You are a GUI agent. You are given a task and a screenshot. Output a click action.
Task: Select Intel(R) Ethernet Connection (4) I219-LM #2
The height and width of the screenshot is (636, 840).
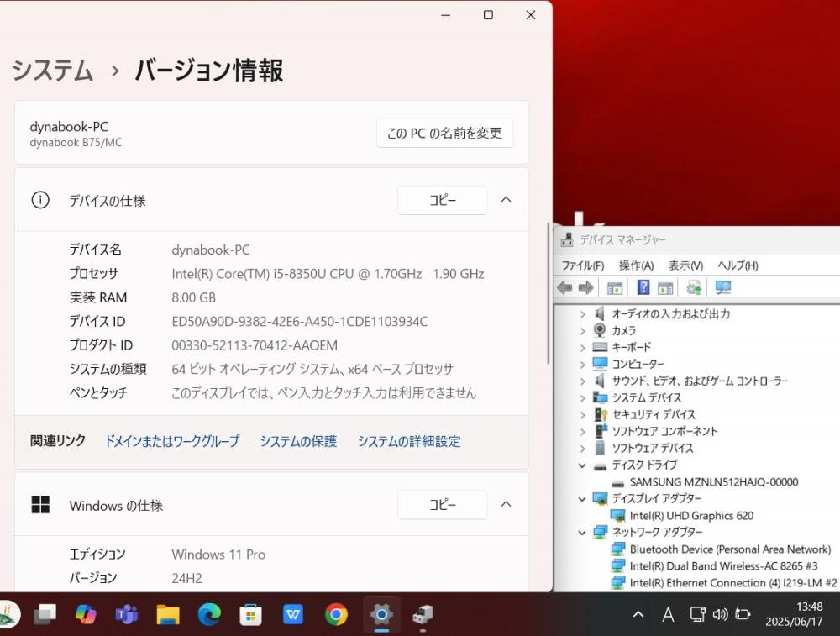(x=733, y=583)
